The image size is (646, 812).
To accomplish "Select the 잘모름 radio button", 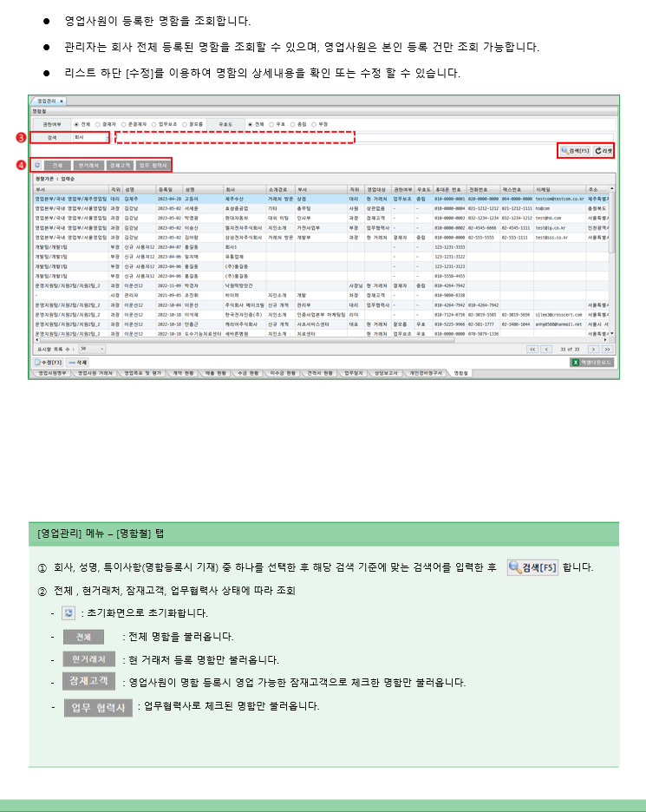I will (185, 124).
